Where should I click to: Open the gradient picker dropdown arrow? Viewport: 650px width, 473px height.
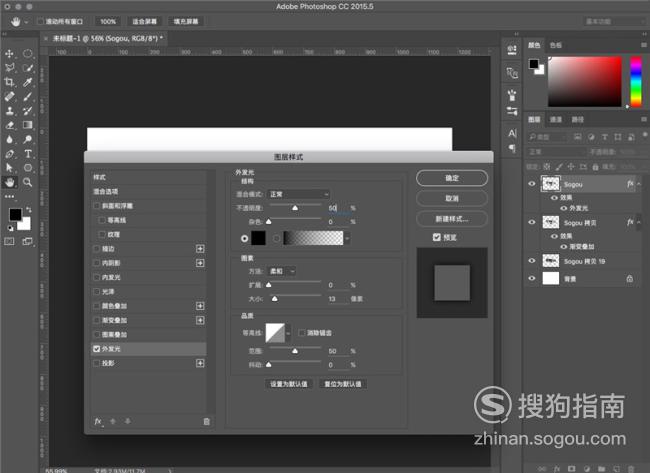click(x=347, y=238)
